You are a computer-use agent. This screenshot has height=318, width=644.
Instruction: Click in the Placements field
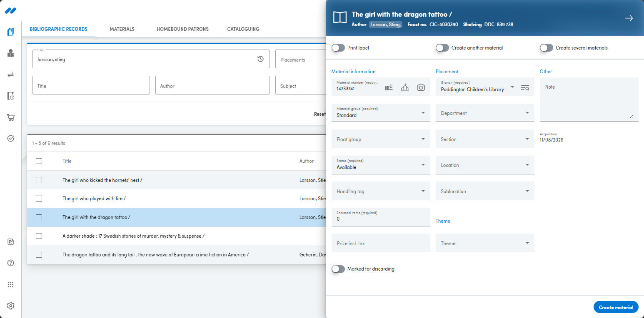point(301,59)
